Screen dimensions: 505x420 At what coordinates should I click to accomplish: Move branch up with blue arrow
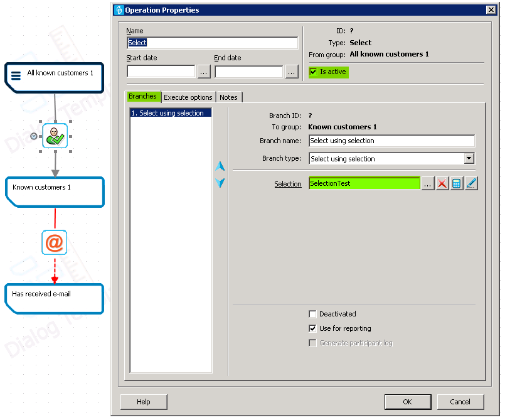[220, 167]
